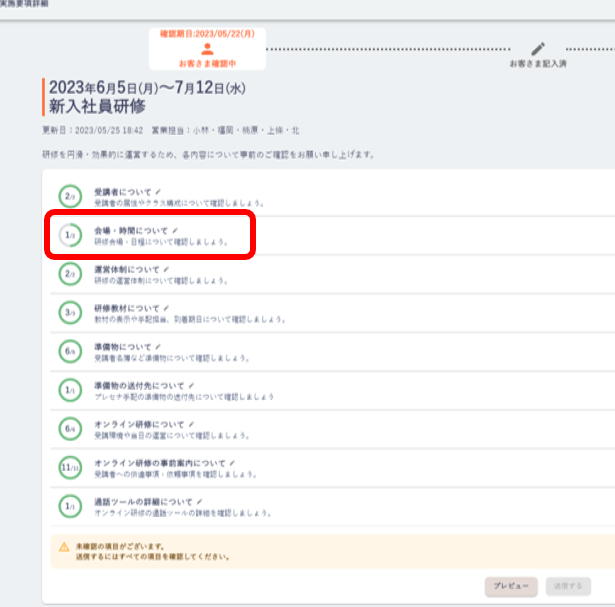Click description オンライン研修の通話ツールの詳細を確認しましょう
Image resolution: width=615 pixels, height=607 pixels.
tap(182, 513)
